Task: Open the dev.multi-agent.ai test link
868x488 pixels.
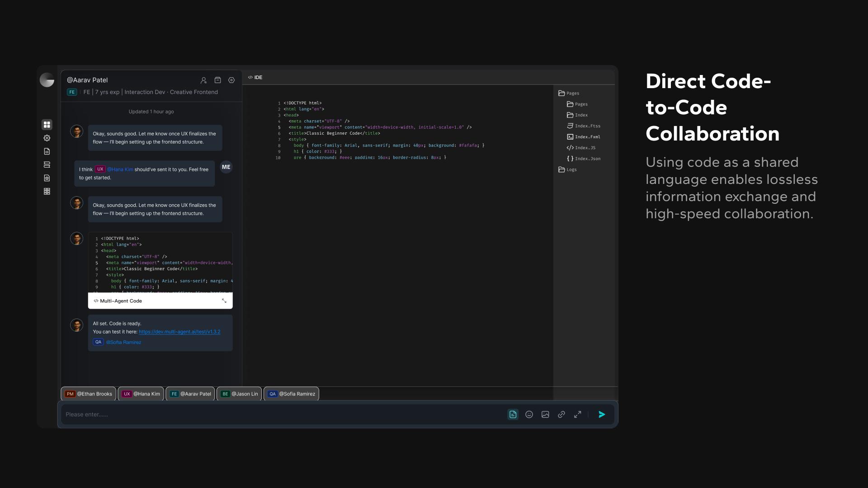Action: click(x=179, y=332)
